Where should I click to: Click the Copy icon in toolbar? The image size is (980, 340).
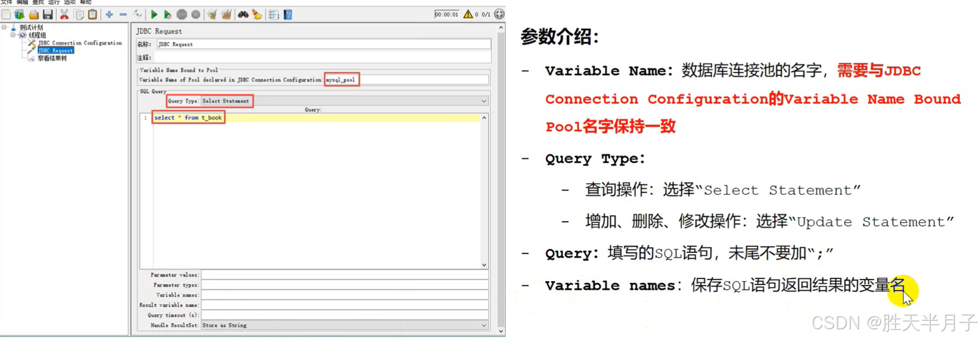(79, 14)
